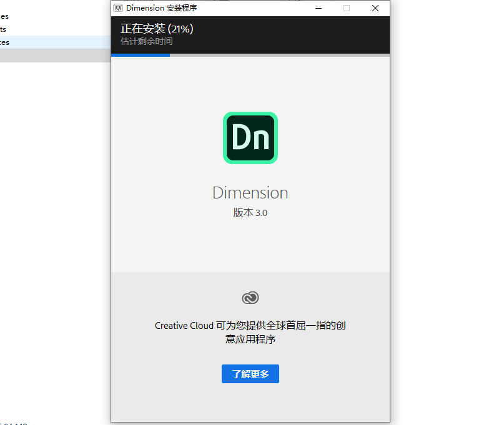Click the 版本 3.0 version label

[x=250, y=212]
